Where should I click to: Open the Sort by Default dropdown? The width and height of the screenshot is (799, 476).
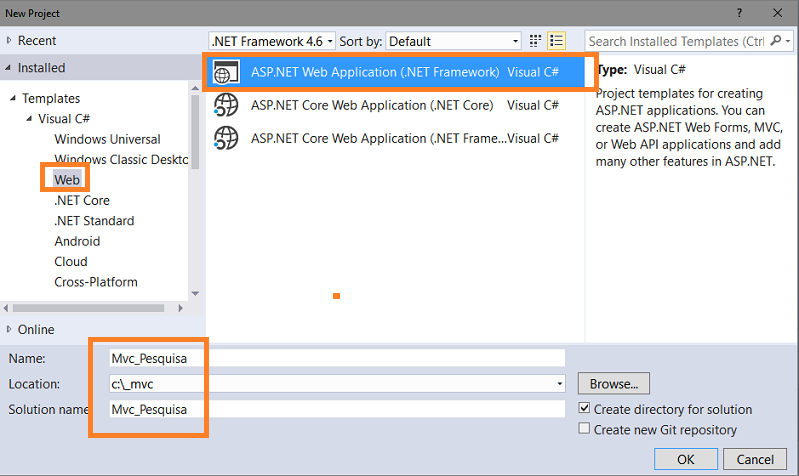454,41
